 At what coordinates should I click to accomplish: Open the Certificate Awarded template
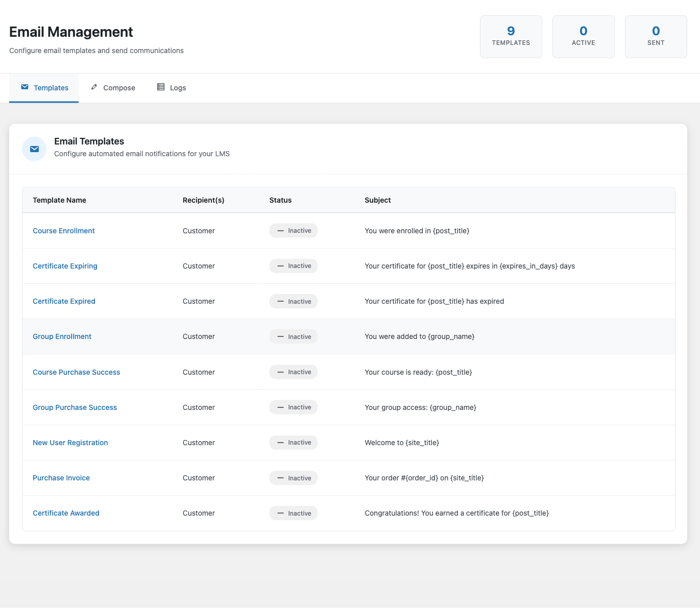(66, 513)
